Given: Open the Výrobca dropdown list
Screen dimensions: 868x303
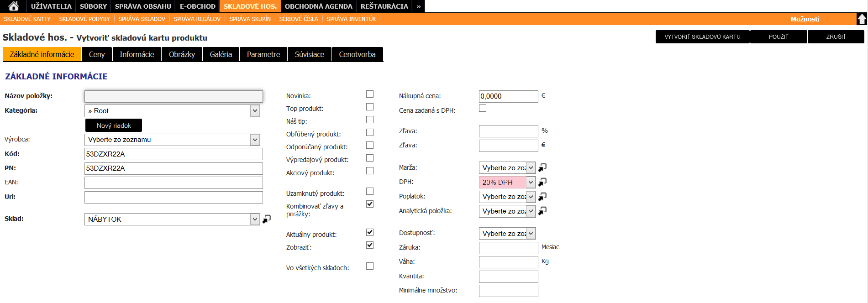Looking at the screenshot, I should point(172,140).
